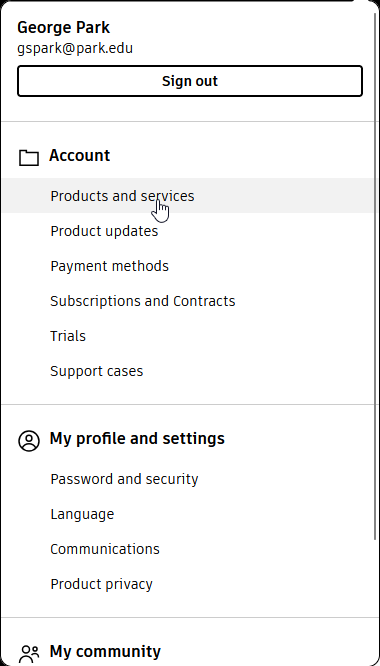Image resolution: width=380 pixels, height=666 pixels.
Task: Open Password and security settings
Action: [124, 479]
